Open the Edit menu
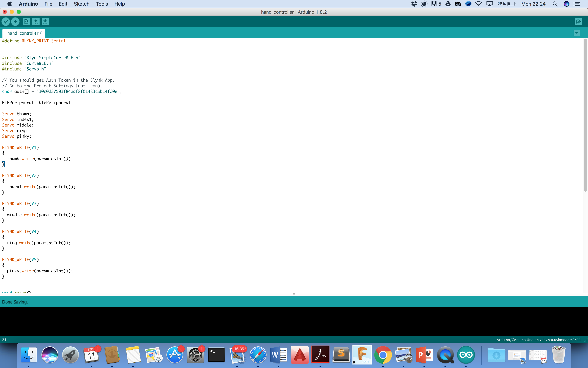This screenshot has height=368, width=588. coord(63,4)
